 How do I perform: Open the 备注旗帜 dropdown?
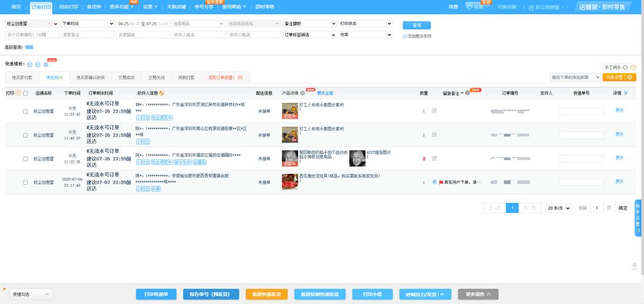click(x=310, y=24)
